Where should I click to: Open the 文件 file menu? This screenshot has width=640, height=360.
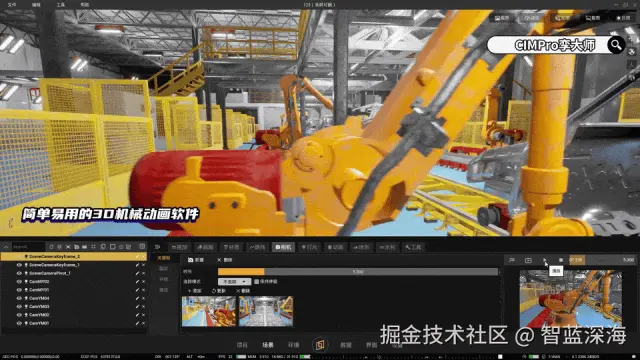12,4
